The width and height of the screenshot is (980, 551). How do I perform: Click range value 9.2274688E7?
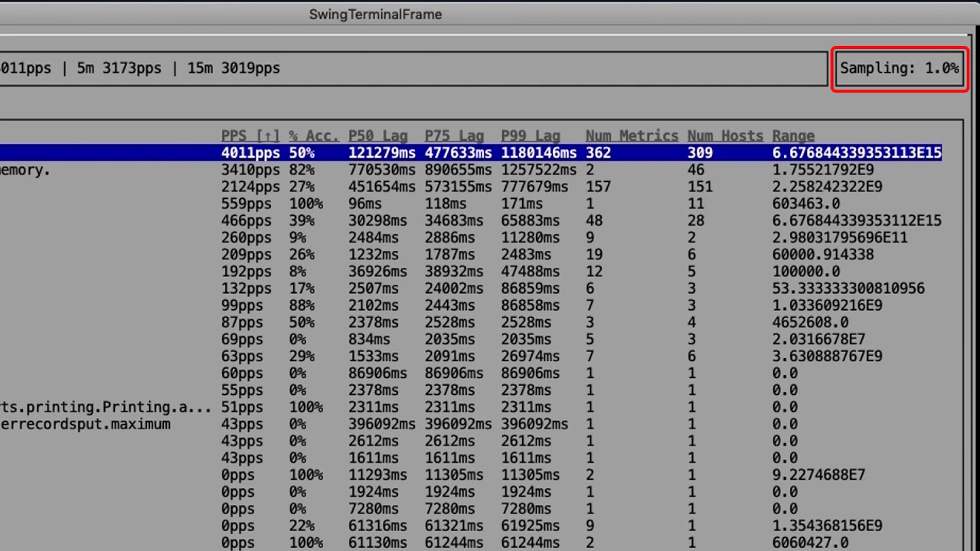click(819, 475)
